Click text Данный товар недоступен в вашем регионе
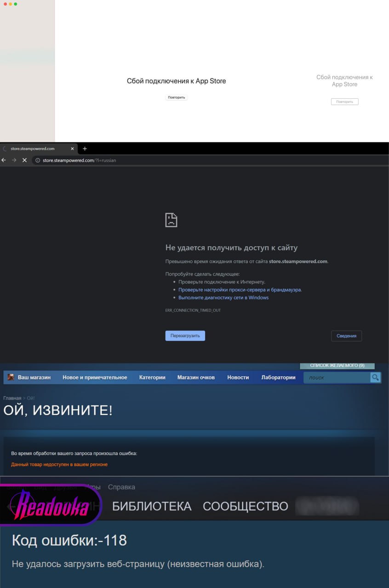389x588 pixels. (59, 464)
